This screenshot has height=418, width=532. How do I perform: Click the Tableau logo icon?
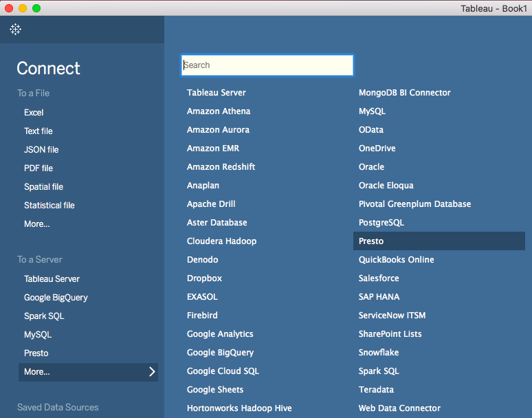point(15,29)
